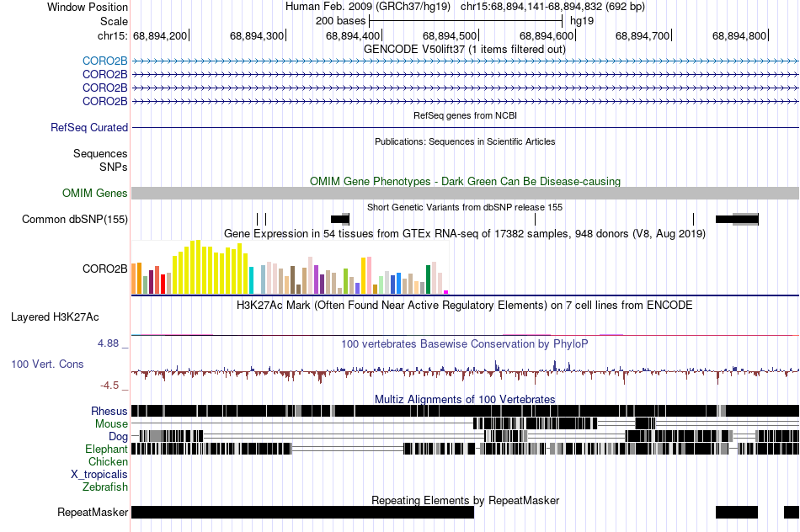Image resolution: width=800 pixels, height=532 pixels.
Task: Click the Sequences track label
Action: coord(100,153)
